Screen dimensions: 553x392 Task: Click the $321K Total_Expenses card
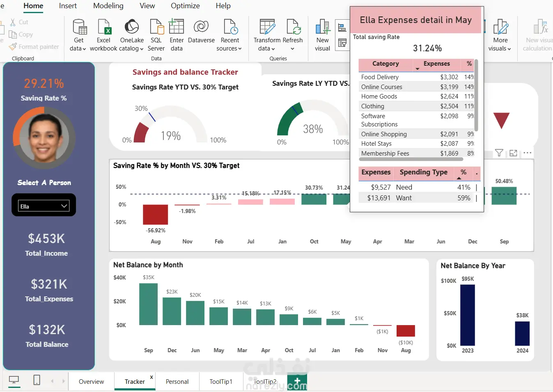49,290
